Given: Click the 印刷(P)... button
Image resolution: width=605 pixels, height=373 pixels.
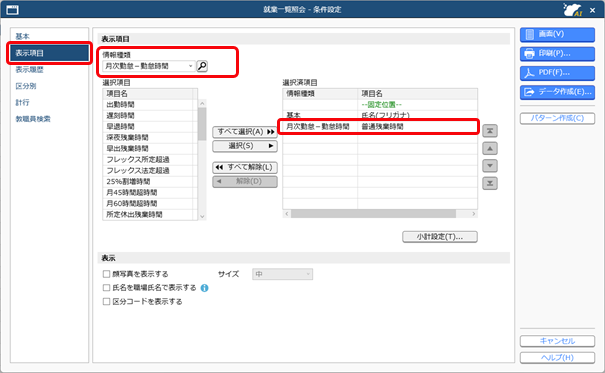Looking at the screenshot, I should [557, 54].
